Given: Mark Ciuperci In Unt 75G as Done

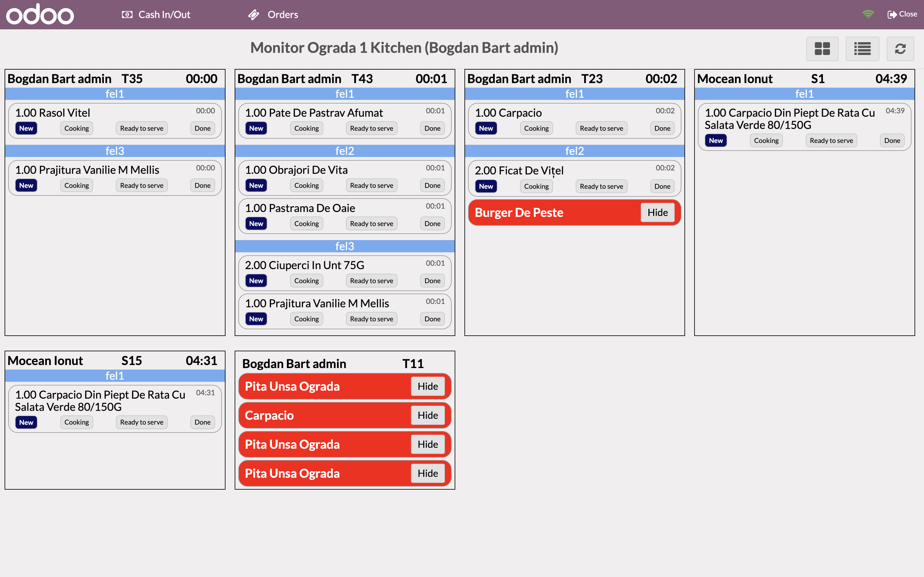Looking at the screenshot, I should pyautogui.click(x=432, y=280).
